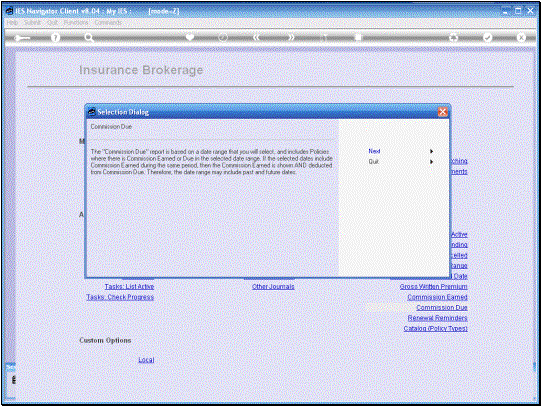Click the magnifying glass search icon
Screen dimensions: 541x406
pyautogui.click(x=89, y=37)
